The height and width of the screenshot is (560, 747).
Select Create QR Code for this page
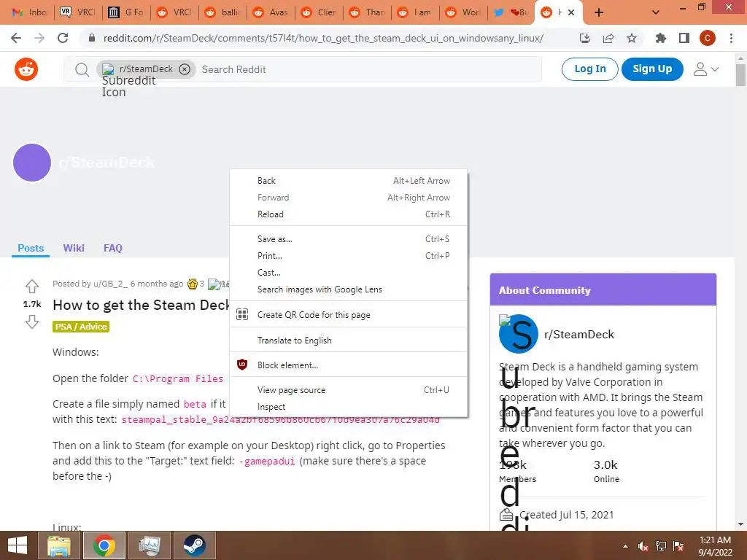[349, 315]
